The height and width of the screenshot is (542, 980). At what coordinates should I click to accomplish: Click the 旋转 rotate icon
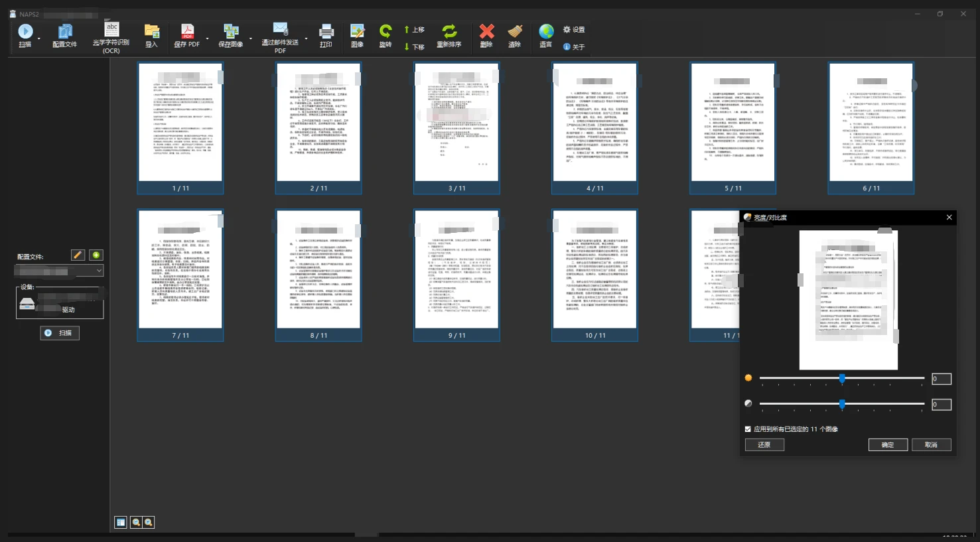[385, 32]
